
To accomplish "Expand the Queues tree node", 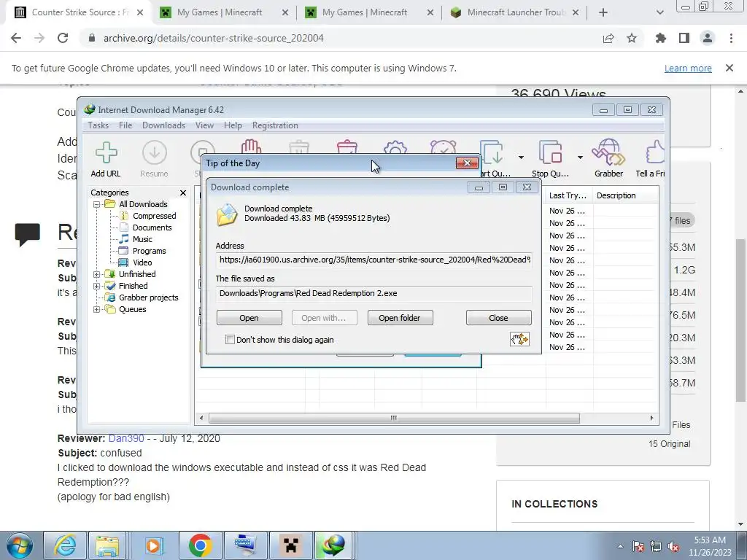I will 96,309.
